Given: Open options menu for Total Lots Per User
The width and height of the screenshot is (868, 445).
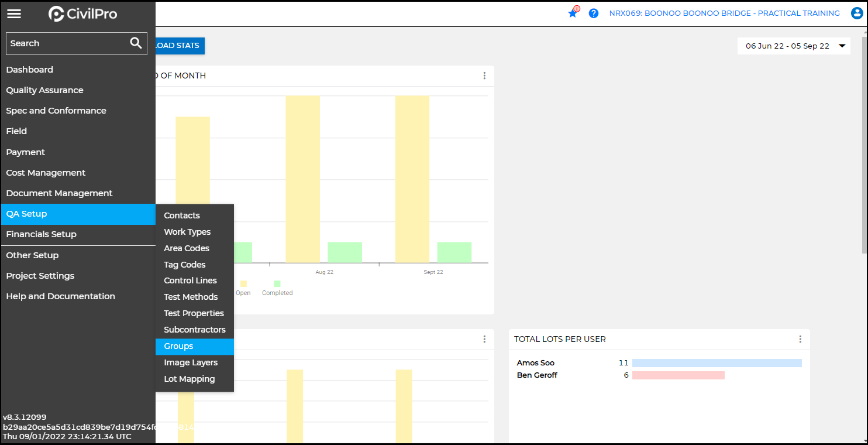Looking at the screenshot, I should coord(800,339).
